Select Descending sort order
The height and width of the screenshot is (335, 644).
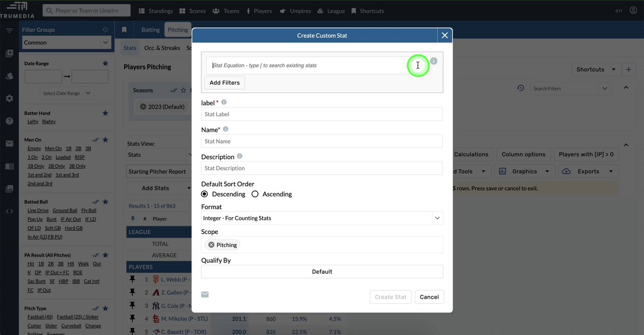pos(204,194)
